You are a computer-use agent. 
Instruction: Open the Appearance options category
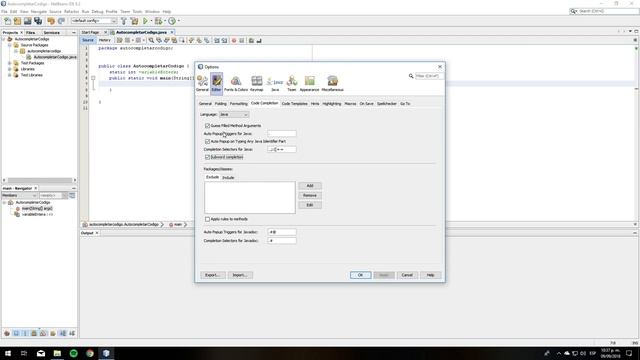[309, 83]
